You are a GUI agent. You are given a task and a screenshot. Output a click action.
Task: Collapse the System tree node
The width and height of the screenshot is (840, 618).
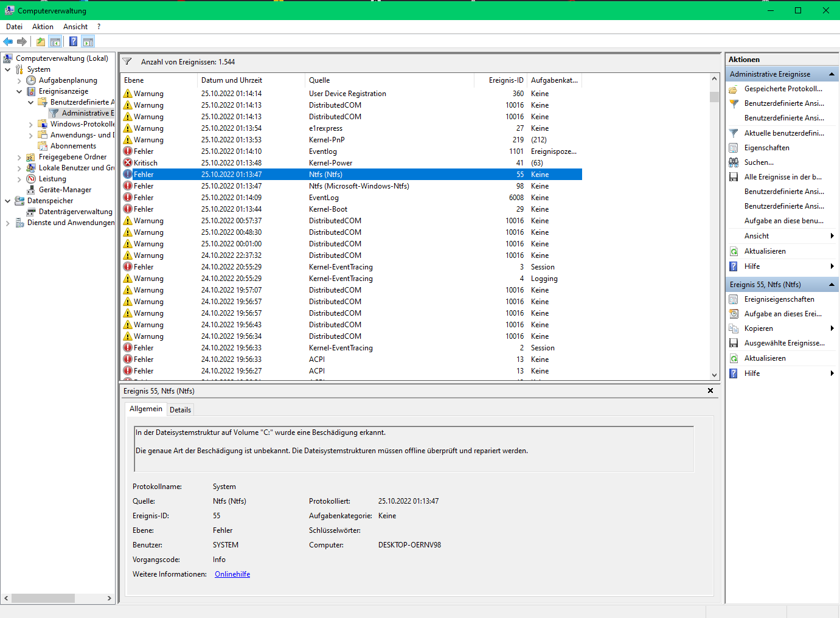[x=8, y=69]
